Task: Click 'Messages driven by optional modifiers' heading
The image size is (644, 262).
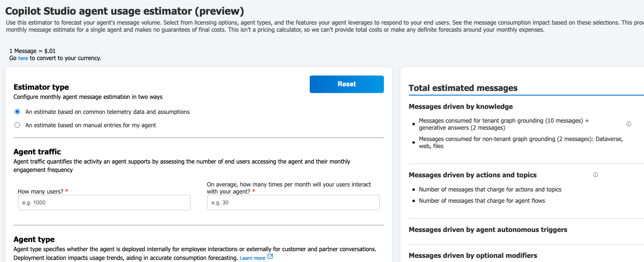Action: coord(473,255)
